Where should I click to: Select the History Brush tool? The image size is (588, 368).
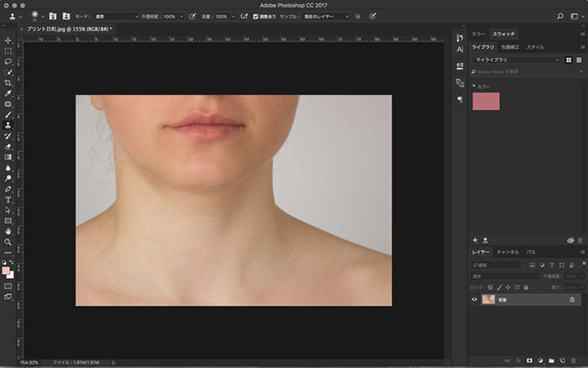pos(8,136)
